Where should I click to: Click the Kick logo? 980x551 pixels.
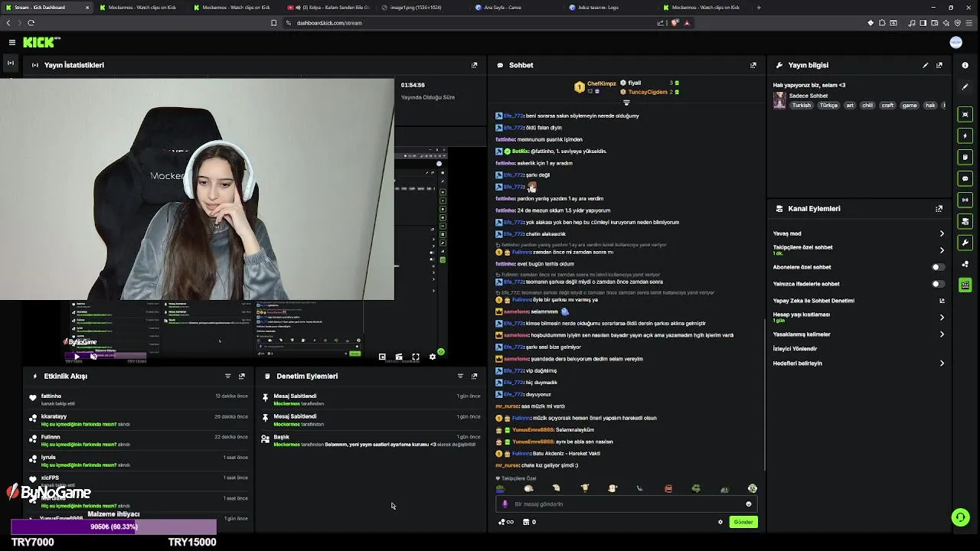[x=41, y=42]
